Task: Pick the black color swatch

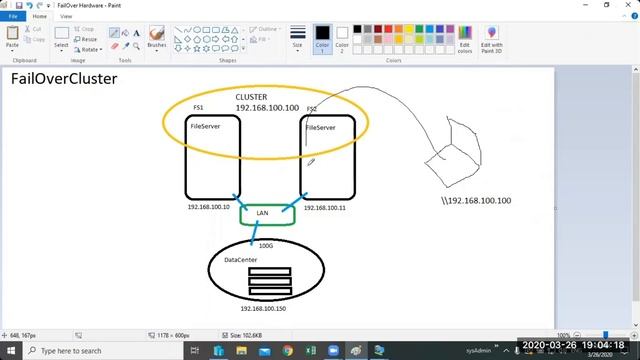Action: (358, 29)
